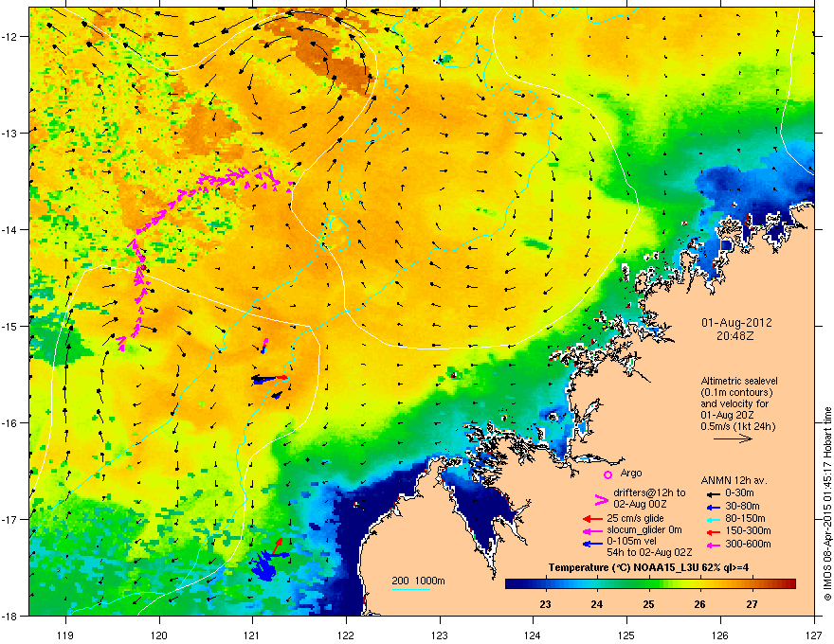Click the "25 cm/s glide" label
The width and height of the screenshot is (834, 644).
[635, 518]
